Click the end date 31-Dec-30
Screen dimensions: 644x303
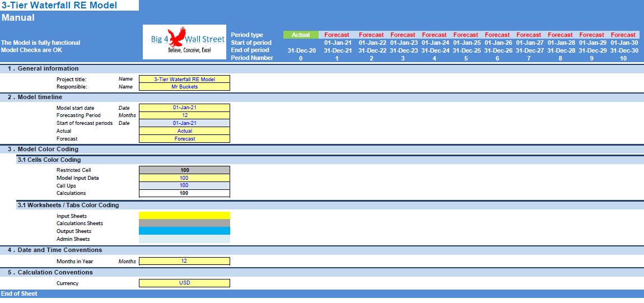[x=624, y=50]
